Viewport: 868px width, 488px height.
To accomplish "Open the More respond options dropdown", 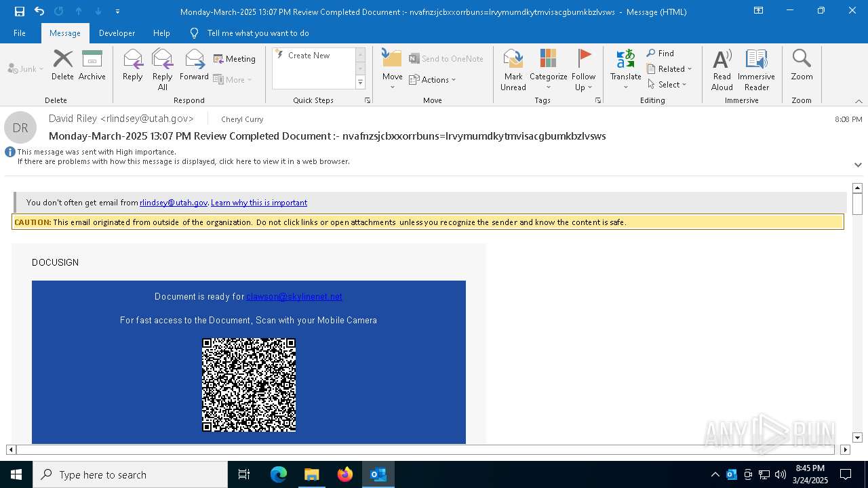I will click(233, 79).
